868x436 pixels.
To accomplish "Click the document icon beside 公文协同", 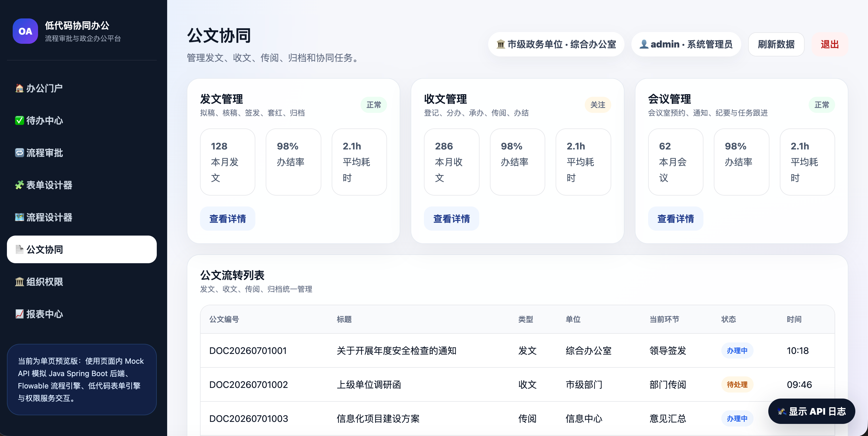I will (x=20, y=249).
